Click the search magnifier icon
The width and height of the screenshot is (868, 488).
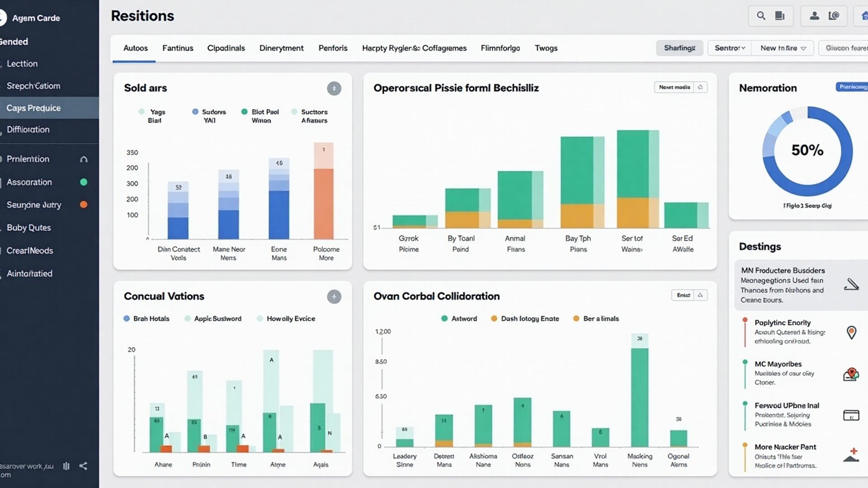tap(761, 16)
